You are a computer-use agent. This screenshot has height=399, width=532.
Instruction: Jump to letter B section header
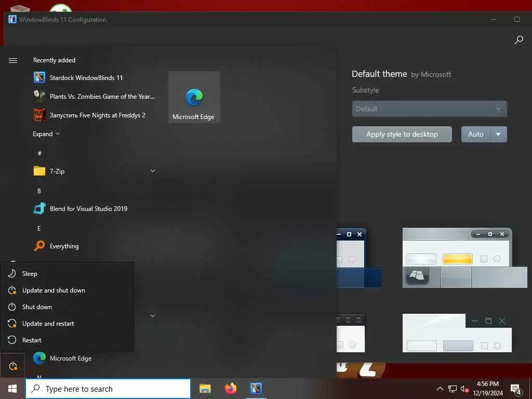tap(39, 191)
